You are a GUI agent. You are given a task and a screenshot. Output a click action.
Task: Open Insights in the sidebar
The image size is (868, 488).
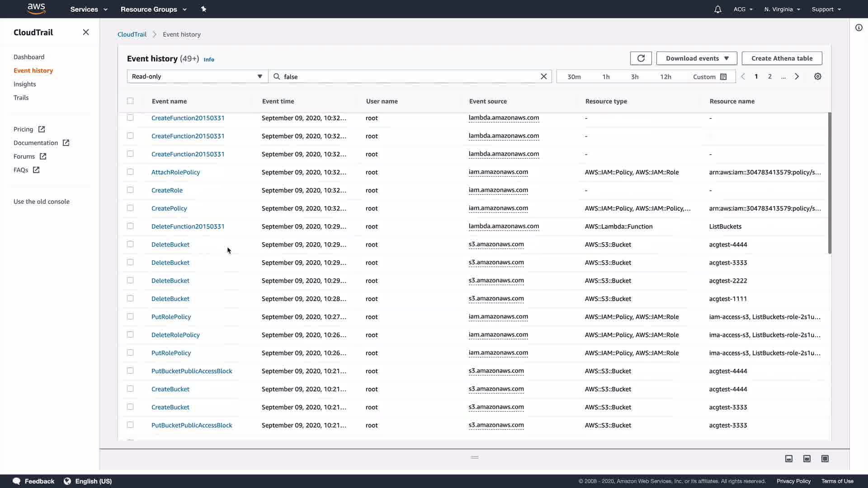tap(24, 84)
